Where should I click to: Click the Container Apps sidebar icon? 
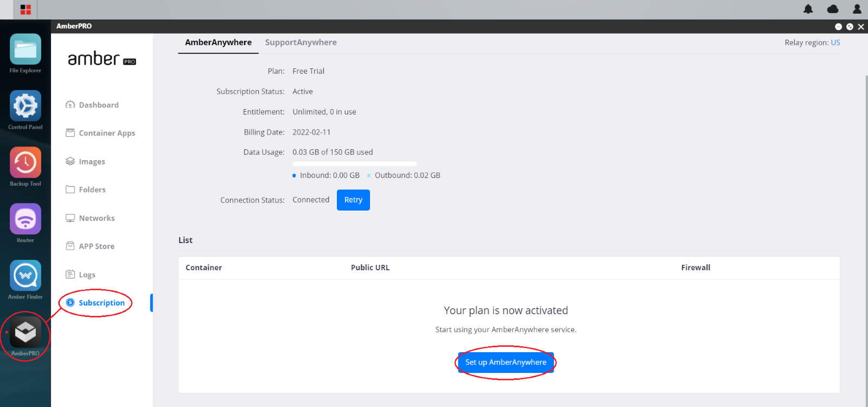[71, 133]
